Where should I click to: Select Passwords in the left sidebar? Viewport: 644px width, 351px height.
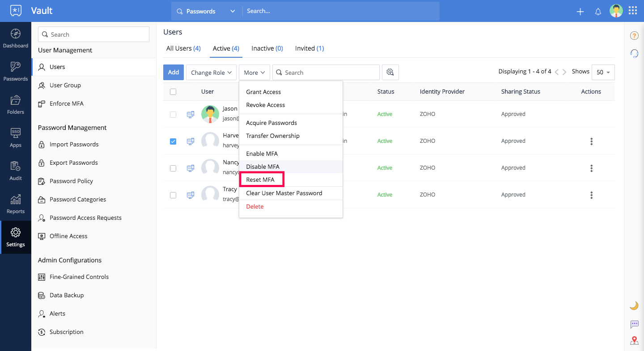(x=16, y=73)
